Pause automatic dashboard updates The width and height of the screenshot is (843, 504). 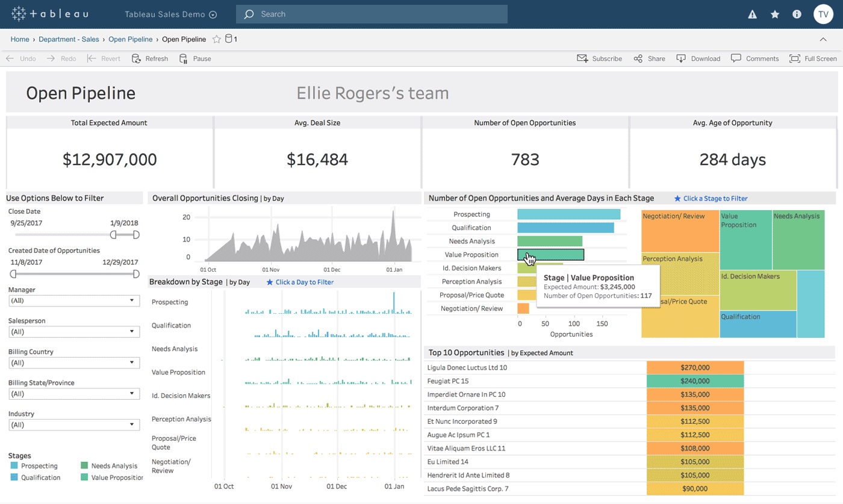[x=182, y=58]
